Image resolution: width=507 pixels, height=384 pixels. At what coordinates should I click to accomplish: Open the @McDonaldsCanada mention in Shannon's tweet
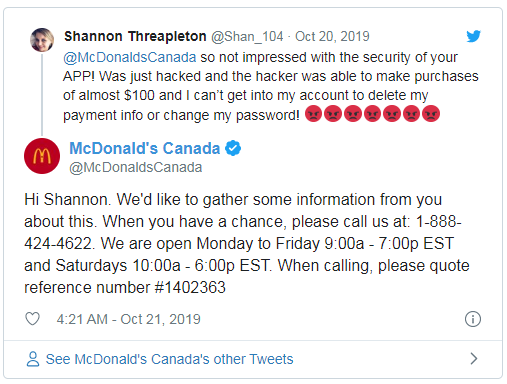[129, 57]
